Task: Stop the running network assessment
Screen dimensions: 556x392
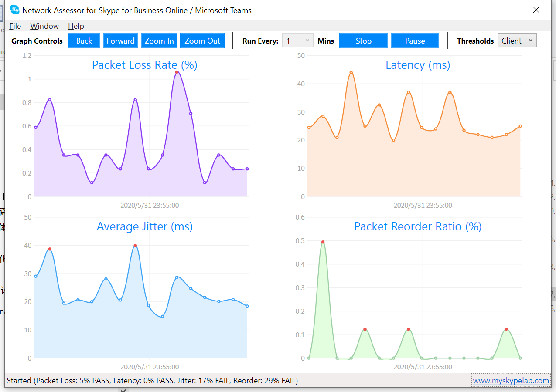Action: 364,41
